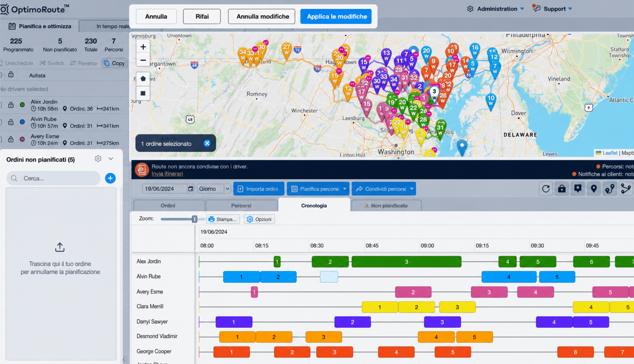This screenshot has width=634, height=364.
Task: Open the Percorsi tab
Action: 241,206
